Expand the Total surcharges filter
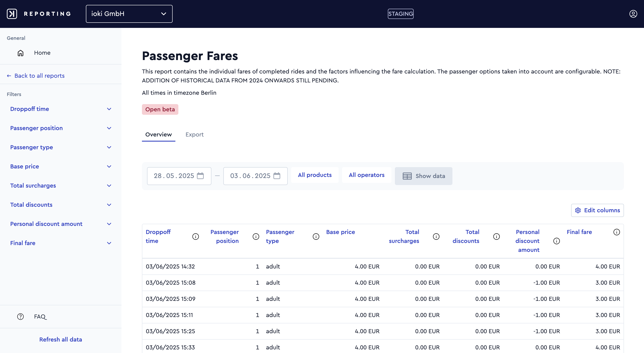This screenshot has width=644, height=353. 61,186
